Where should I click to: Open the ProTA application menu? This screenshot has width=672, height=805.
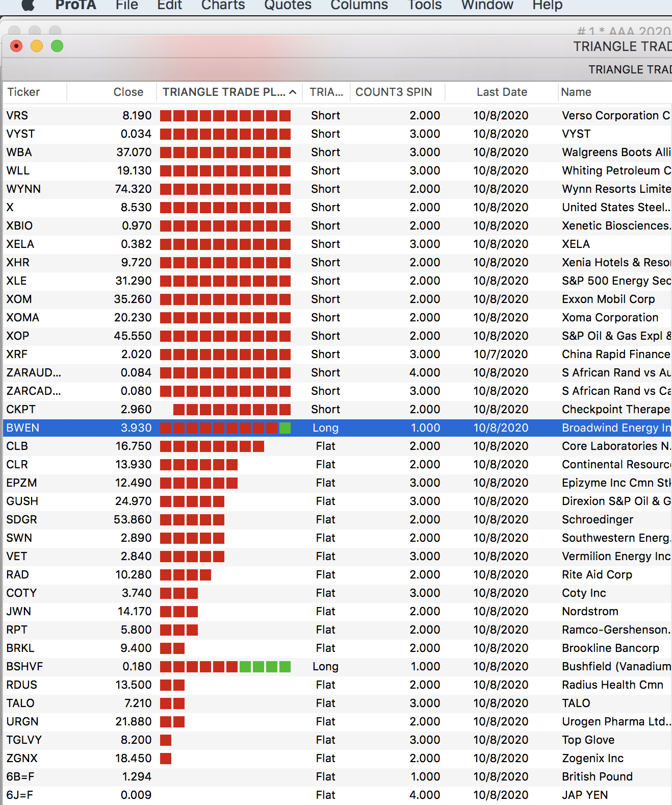click(75, 5)
